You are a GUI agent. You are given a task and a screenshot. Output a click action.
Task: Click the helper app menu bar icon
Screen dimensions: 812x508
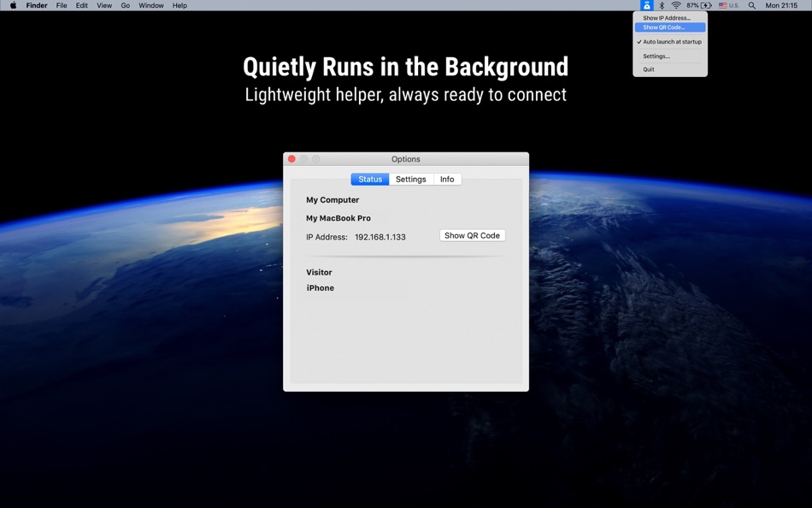coord(646,5)
